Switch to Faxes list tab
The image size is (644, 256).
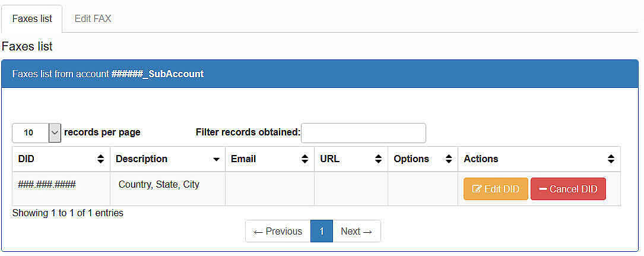(32, 19)
